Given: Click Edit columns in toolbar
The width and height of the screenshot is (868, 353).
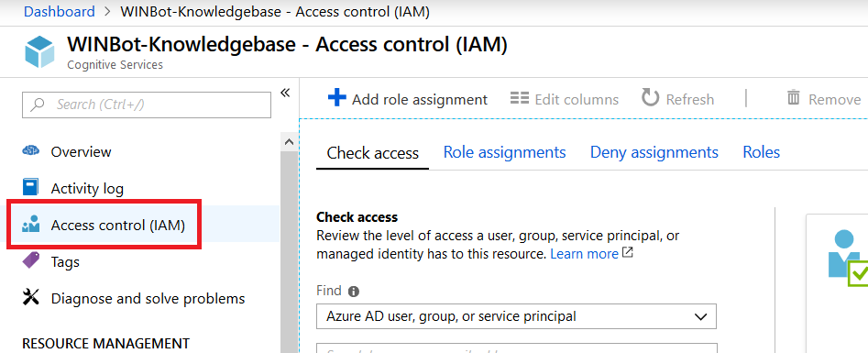Looking at the screenshot, I should point(564,99).
